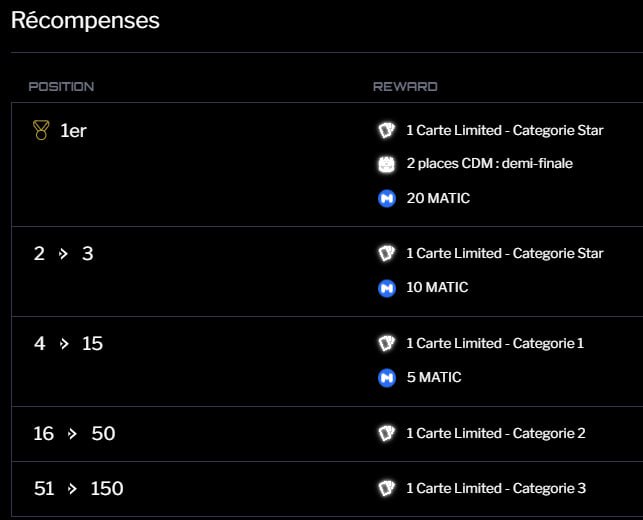Click the gold medal icon beside 1er
This screenshot has height=520, width=643.
point(41,130)
